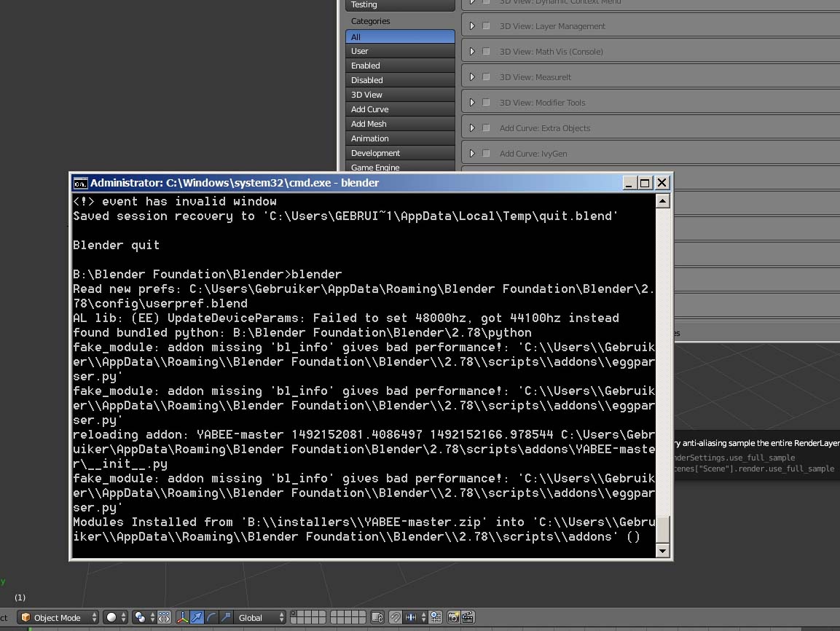This screenshot has height=631, width=840.
Task: Enable 3D View: Modifier Tools checkbox
Action: point(486,102)
